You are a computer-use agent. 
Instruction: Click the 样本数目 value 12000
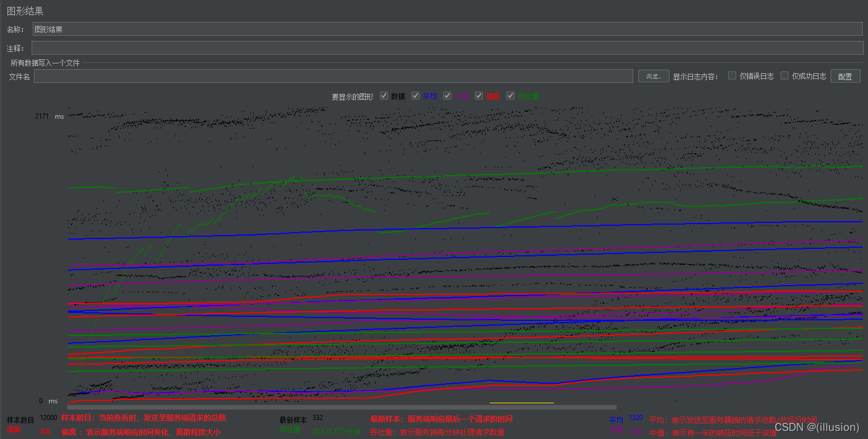tap(48, 418)
